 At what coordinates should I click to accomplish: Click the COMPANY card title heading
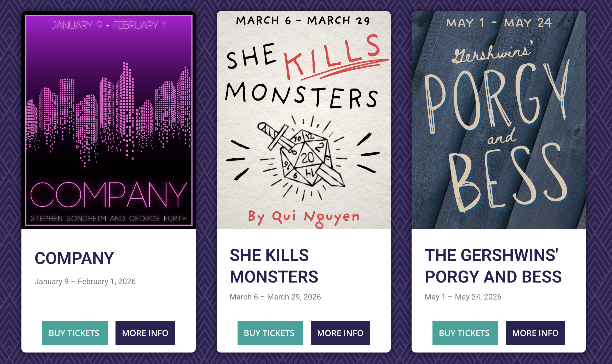point(74,258)
